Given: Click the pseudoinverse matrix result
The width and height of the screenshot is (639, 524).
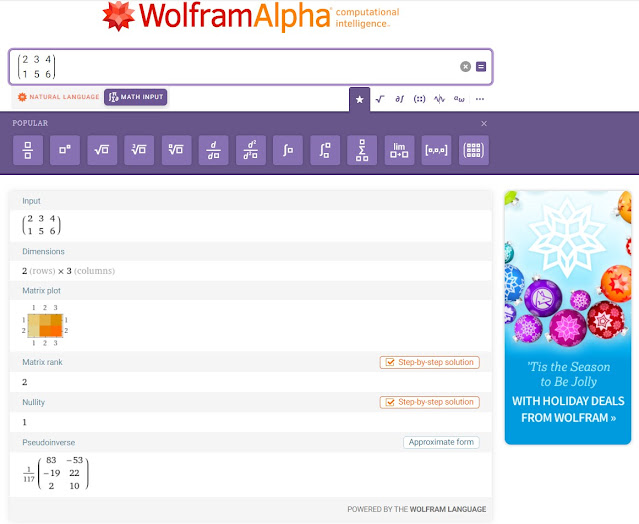Looking at the screenshot, I should pos(55,473).
